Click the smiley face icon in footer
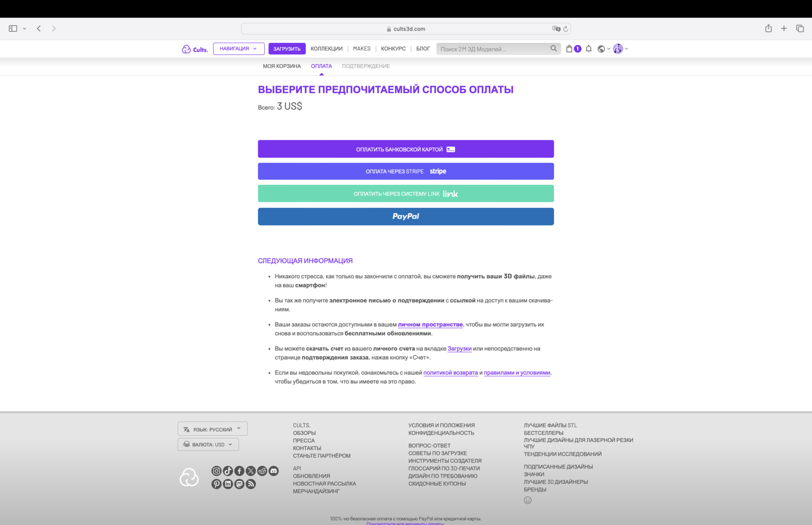This screenshot has height=525, width=812. [x=528, y=500]
